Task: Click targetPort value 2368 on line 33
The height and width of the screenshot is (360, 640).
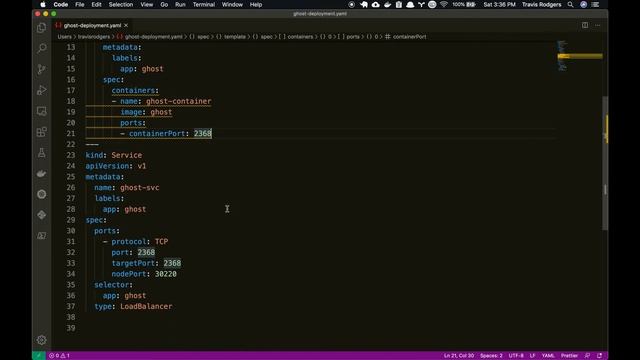Action: [172, 263]
